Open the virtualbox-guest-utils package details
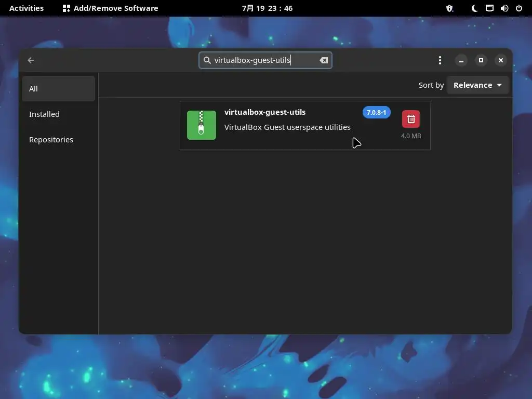The image size is (532, 399). 305,125
